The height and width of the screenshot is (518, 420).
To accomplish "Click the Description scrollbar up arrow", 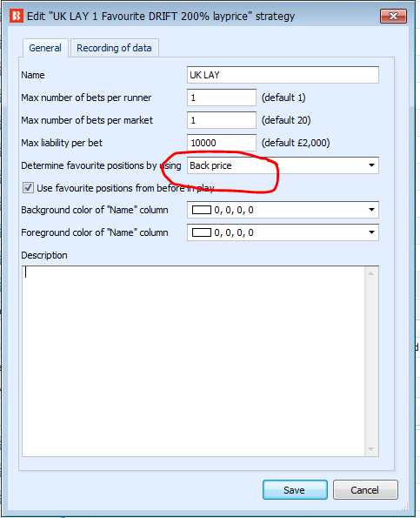I will (x=371, y=273).
